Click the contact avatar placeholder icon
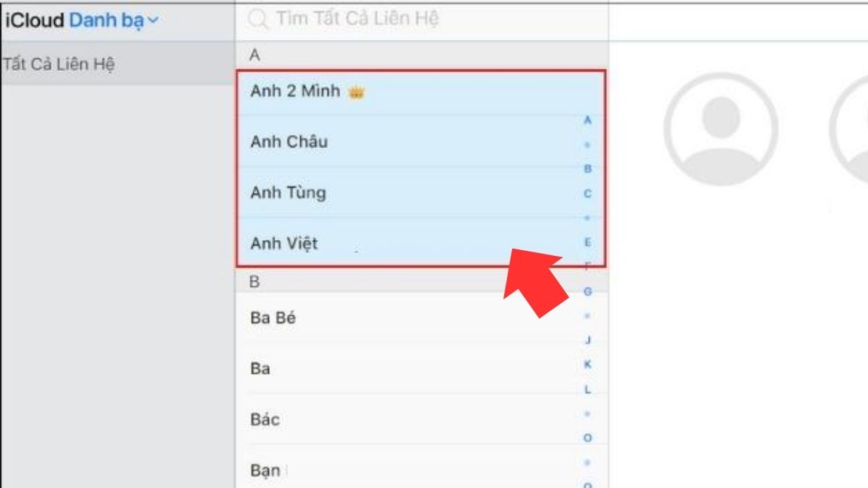The height and width of the screenshot is (488, 868). pyautogui.click(x=720, y=129)
